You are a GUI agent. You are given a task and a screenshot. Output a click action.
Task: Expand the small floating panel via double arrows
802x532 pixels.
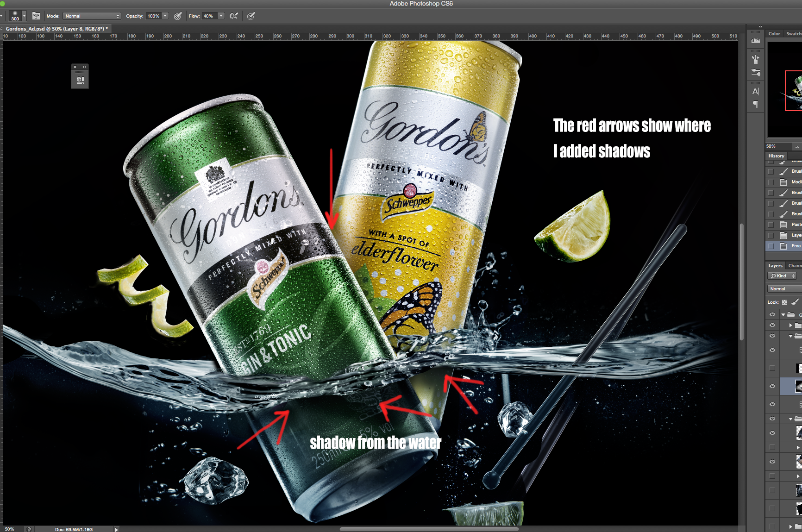[x=84, y=67]
